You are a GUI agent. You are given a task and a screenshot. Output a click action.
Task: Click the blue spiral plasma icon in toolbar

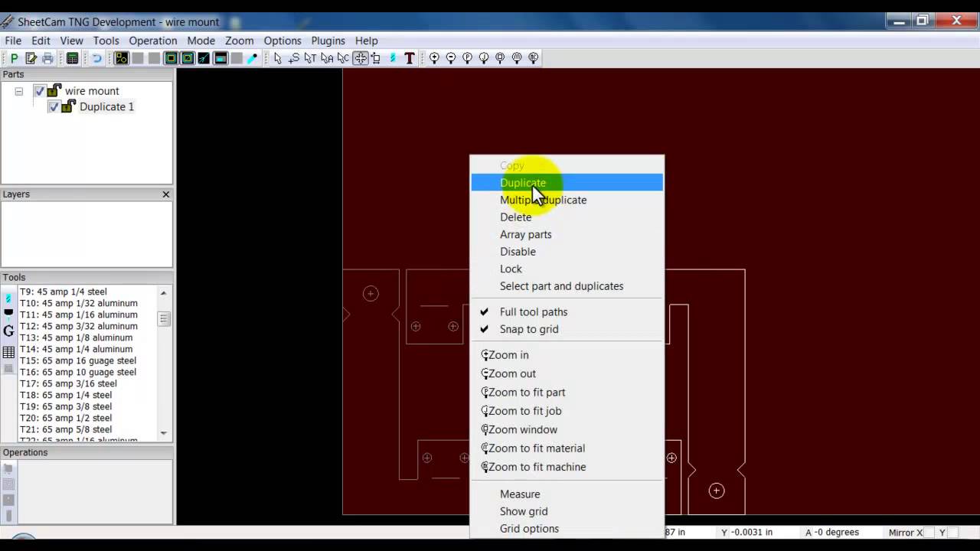tap(393, 58)
